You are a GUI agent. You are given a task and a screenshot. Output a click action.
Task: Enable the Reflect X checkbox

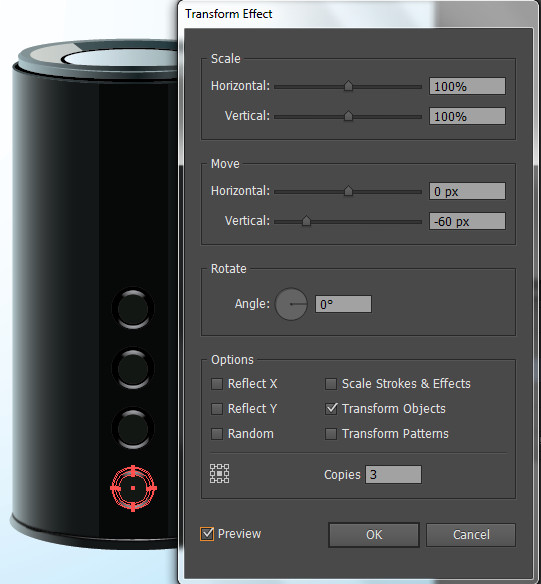click(x=217, y=384)
